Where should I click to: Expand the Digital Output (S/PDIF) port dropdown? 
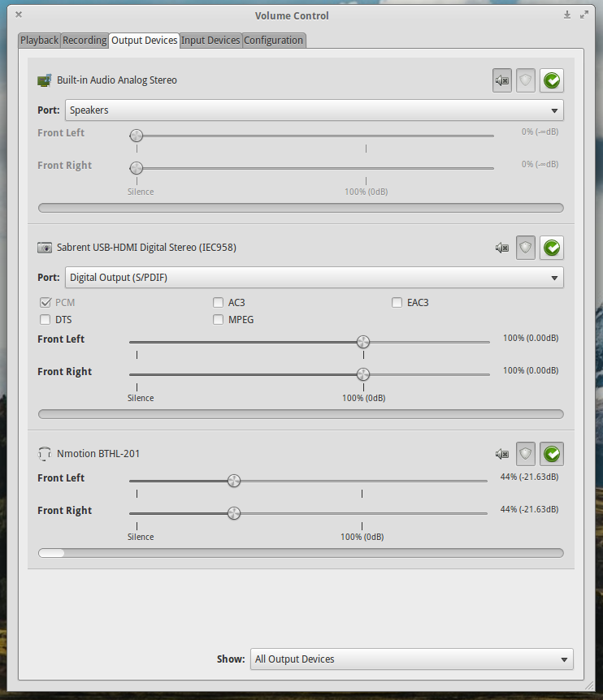coord(315,278)
